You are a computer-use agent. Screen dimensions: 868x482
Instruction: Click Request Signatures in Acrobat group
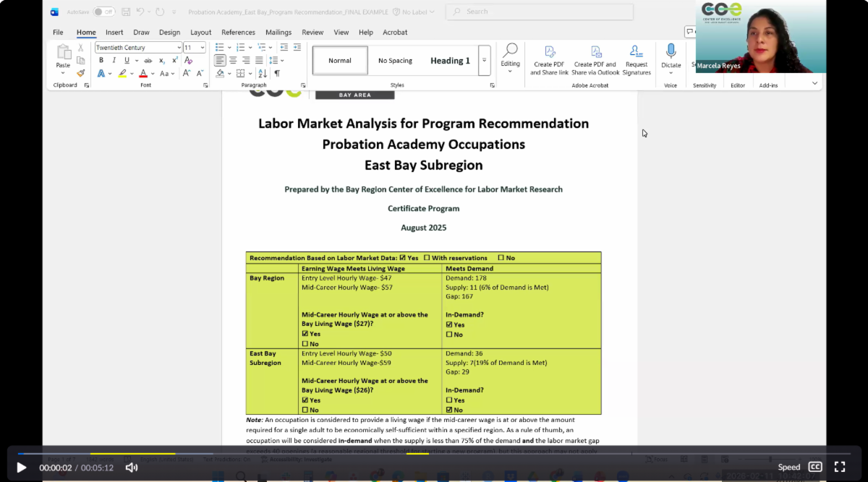pos(637,59)
